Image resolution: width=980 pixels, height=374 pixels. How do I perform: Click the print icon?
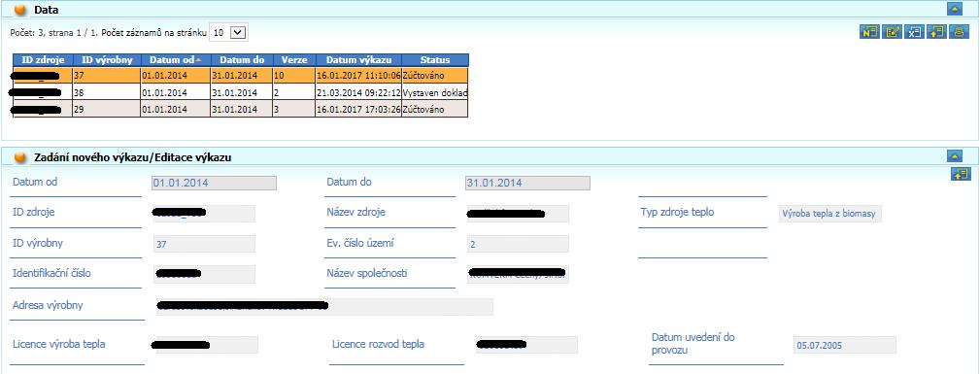(959, 32)
